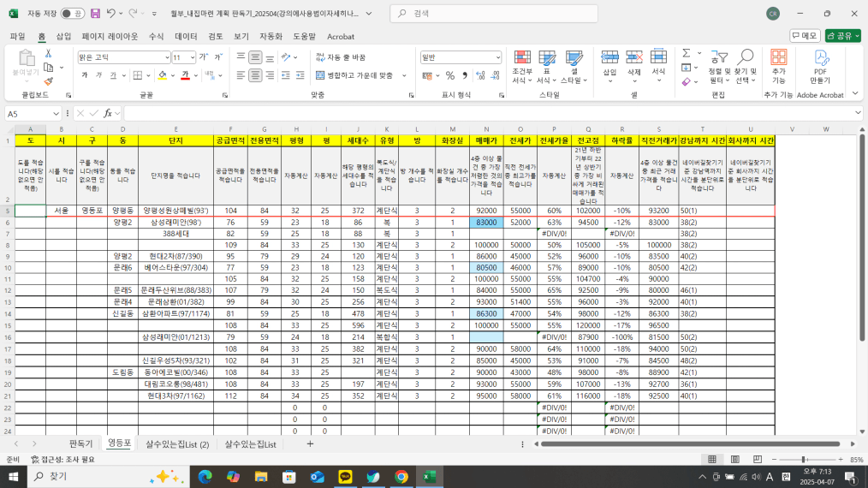Click the zoom out minus button
The width and height of the screenshot is (868, 488).
point(774,460)
